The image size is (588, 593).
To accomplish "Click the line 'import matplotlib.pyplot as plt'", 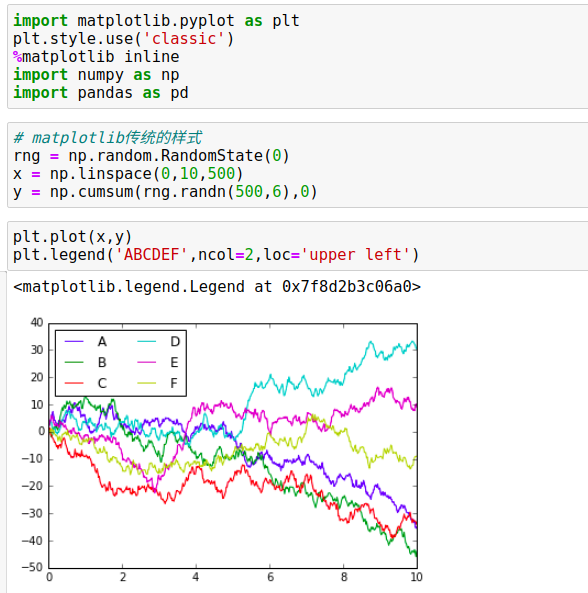I will [x=156, y=20].
